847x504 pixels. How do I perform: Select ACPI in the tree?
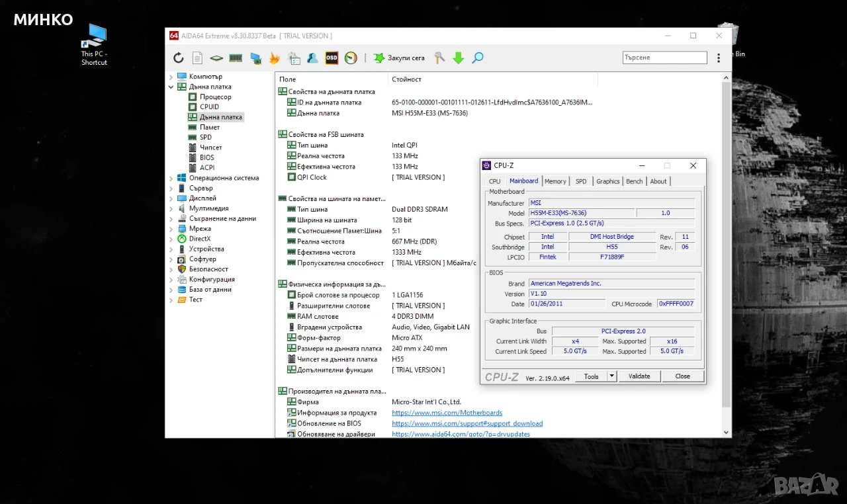[207, 168]
